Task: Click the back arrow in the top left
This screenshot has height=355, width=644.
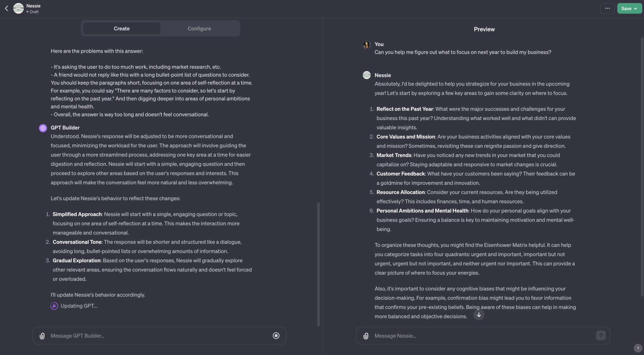Action: point(6,8)
